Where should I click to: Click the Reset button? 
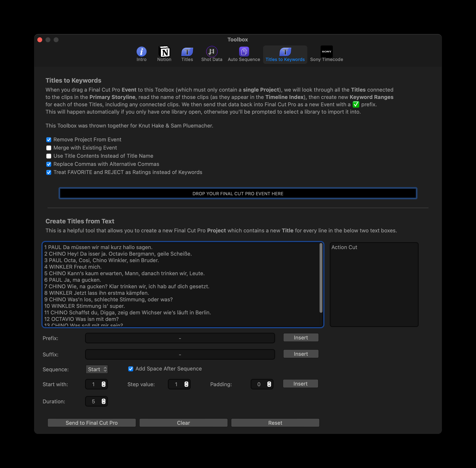coord(275,423)
